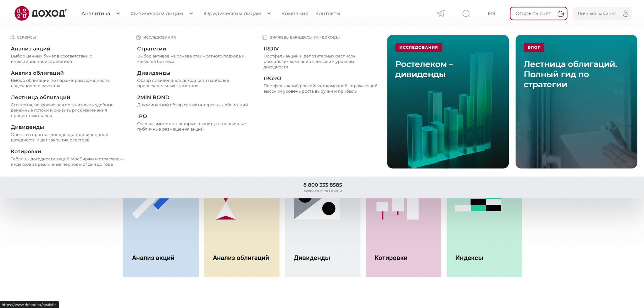644x308 pixels.
Task: Click the Биржевые индексы section icon
Action: pos(265,37)
